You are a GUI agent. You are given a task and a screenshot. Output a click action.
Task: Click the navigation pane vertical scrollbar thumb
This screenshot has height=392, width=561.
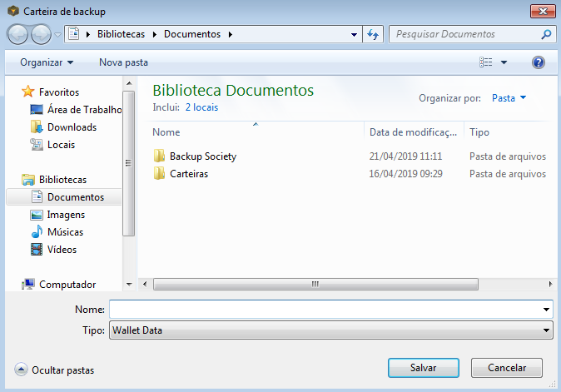tap(129, 163)
